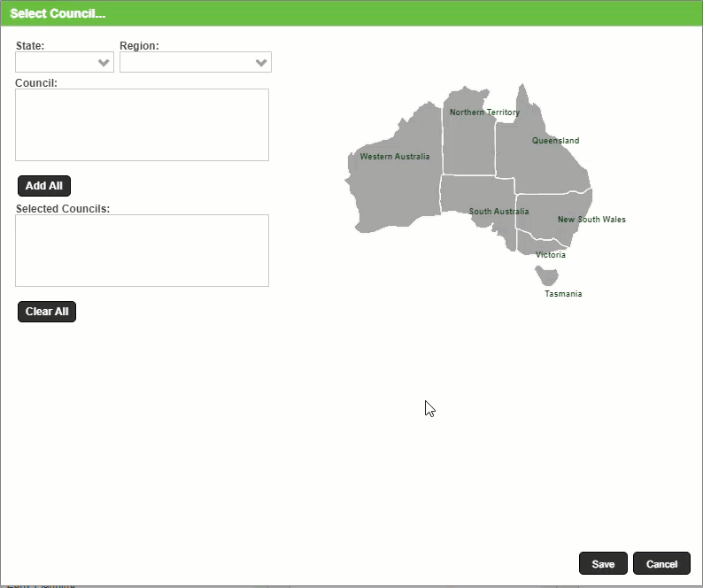
Task: Open the State dropdown
Action: (65, 62)
